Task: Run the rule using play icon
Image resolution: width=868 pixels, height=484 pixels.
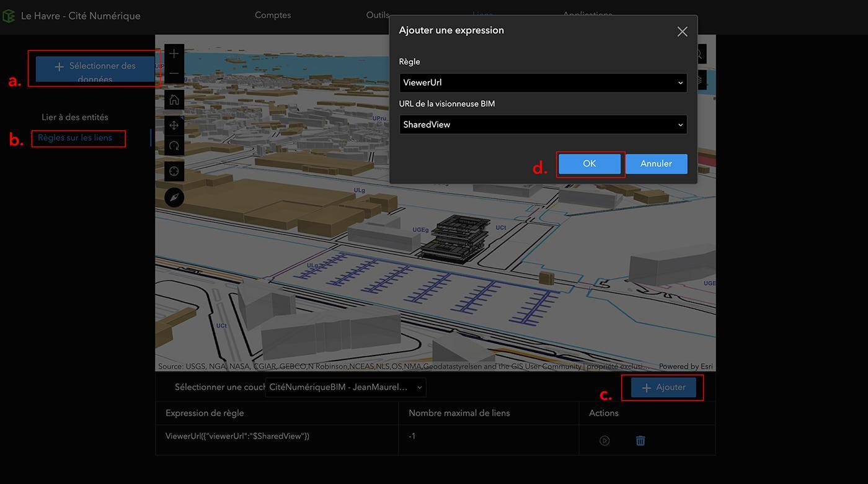Action: click(x=604, y=441)
